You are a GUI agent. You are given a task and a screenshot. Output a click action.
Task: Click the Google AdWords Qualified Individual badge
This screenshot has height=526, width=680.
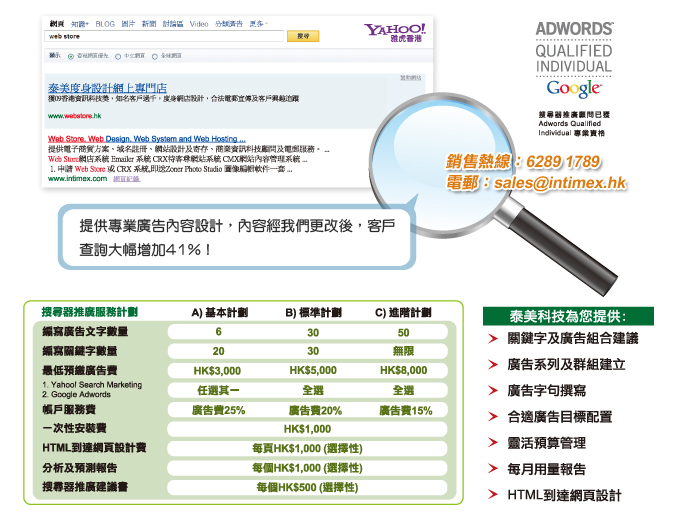pyautogui.click(x=574, y=62)
